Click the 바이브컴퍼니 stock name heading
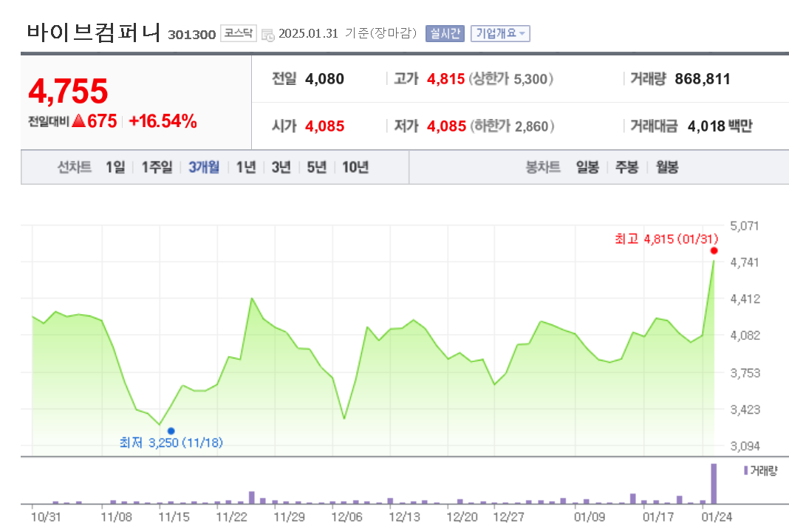 (94, 33)
